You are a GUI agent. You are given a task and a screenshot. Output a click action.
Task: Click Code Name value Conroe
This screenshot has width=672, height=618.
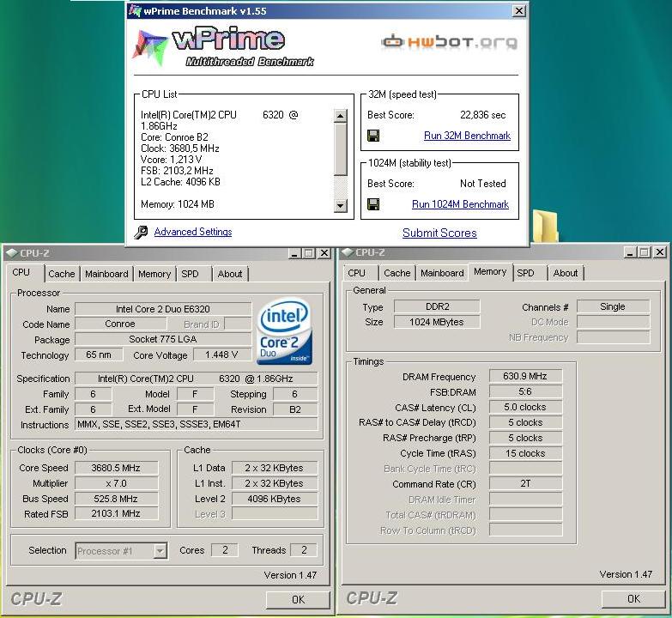click(120, 324)
